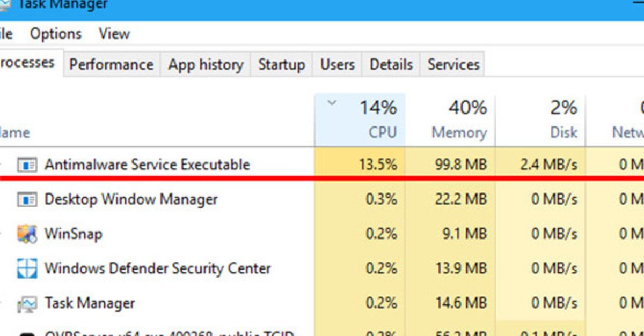Switch to the App history tab
644x336 pixels.
[x=205, y=65]
